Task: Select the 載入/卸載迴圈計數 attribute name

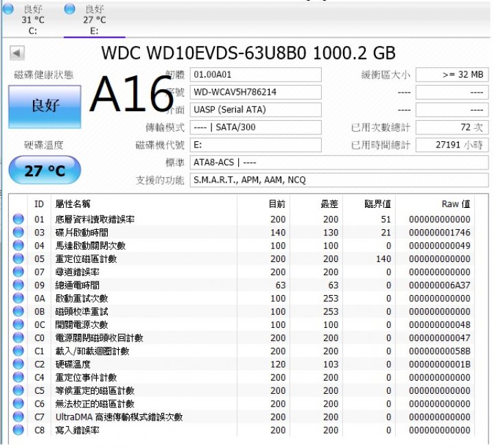Action: [93, 351]
